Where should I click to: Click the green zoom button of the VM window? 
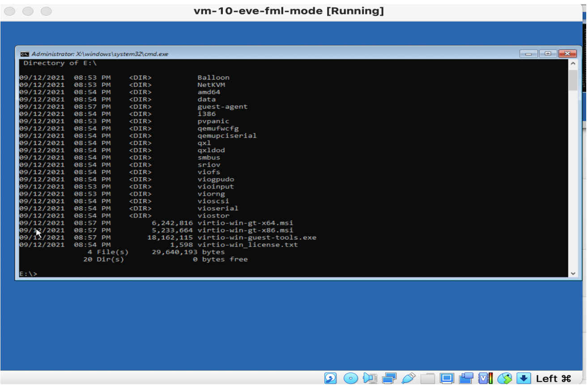[46, 11]
